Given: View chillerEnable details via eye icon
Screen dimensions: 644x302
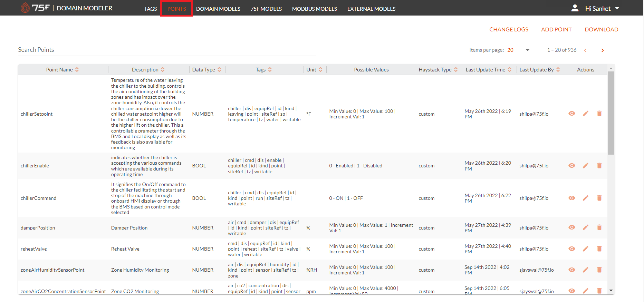Looking at the screenshot, I should [572, 166].
